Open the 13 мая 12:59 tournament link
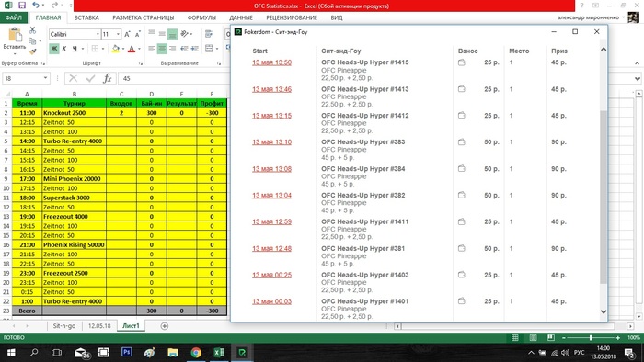 tap(271, 221)
